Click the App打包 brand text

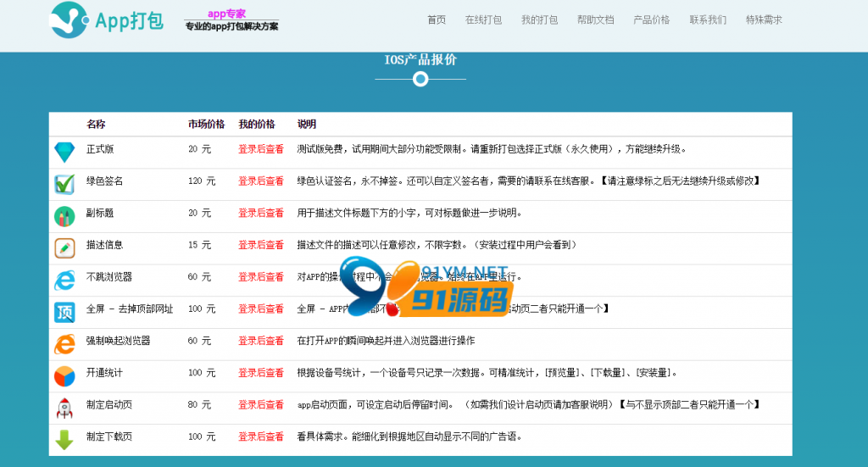[129, 21]
